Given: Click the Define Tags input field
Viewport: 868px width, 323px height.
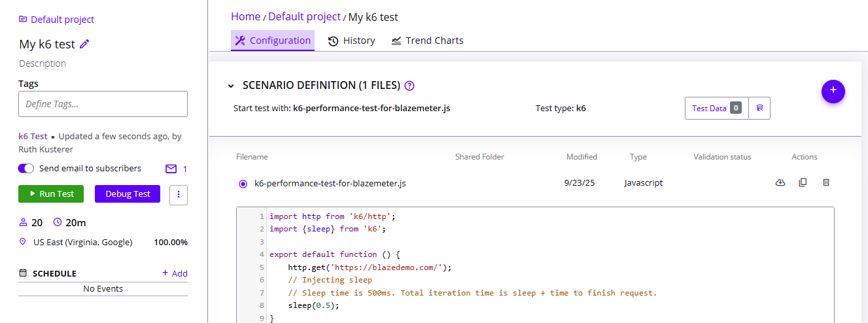Looking at the screenshot, I should pos(103,104).
